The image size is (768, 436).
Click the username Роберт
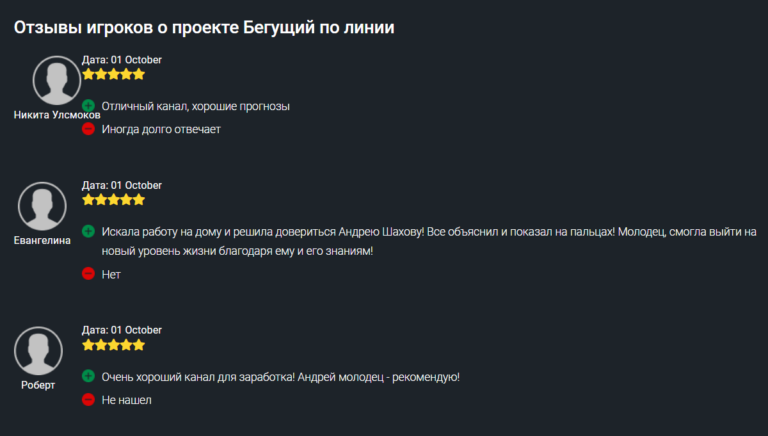[38, 385]
